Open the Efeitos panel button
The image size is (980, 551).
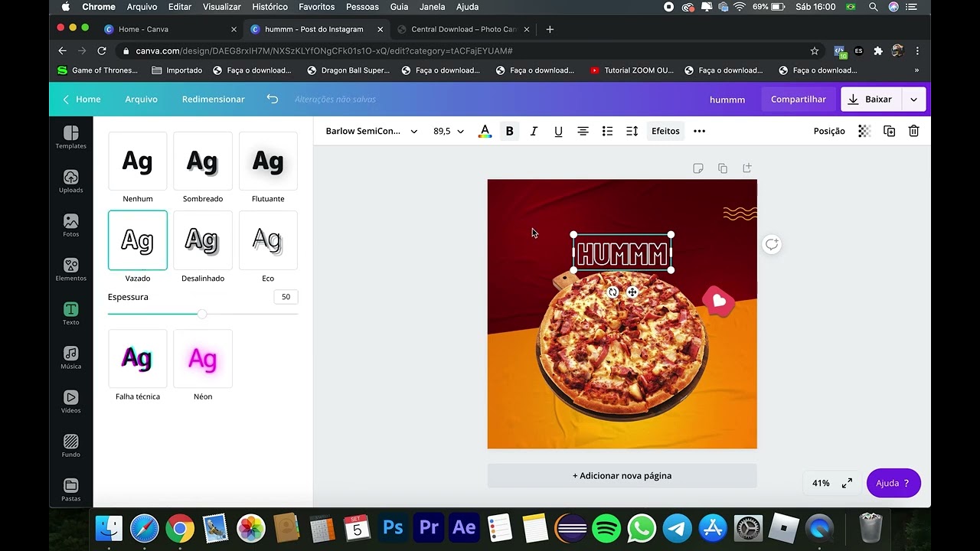point(665,131)
